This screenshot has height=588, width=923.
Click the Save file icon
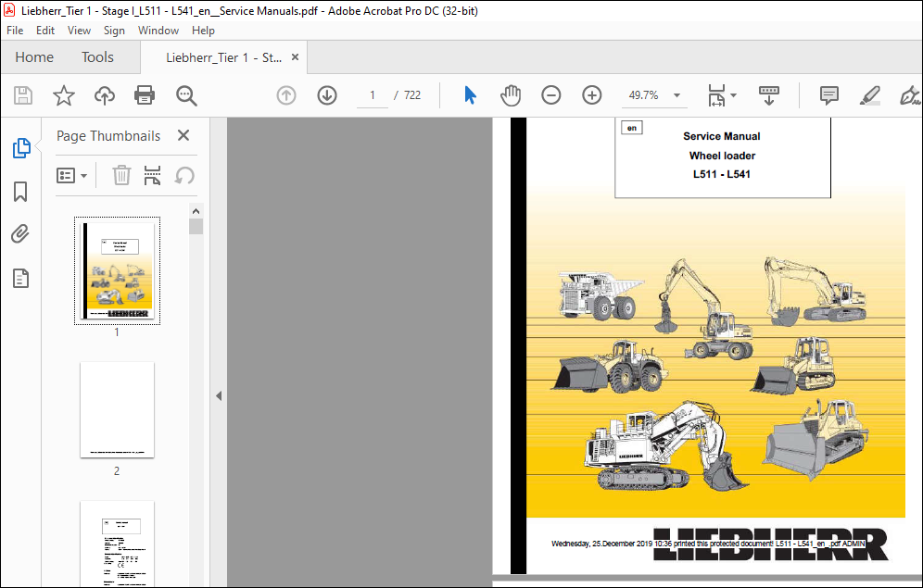[x=23, y=95]
